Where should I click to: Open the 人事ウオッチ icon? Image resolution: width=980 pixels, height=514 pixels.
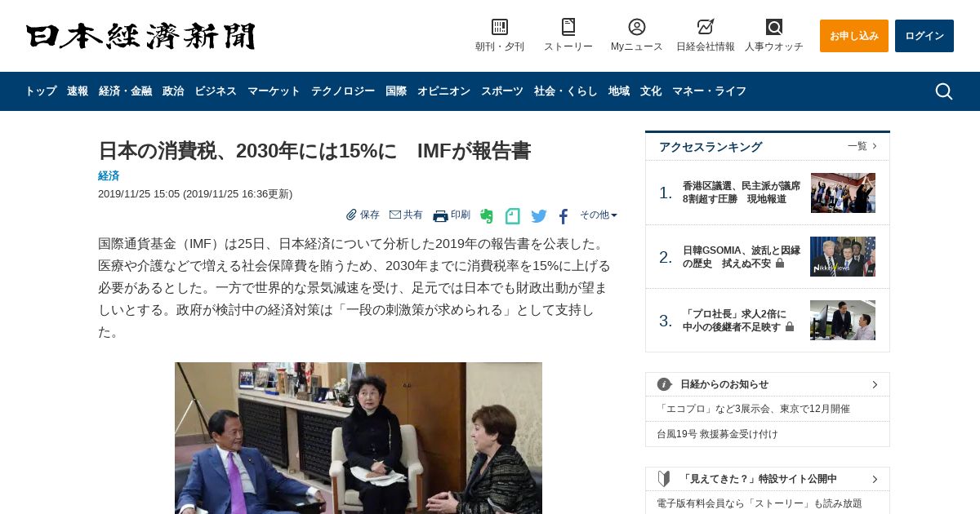[x=774, y=27]
